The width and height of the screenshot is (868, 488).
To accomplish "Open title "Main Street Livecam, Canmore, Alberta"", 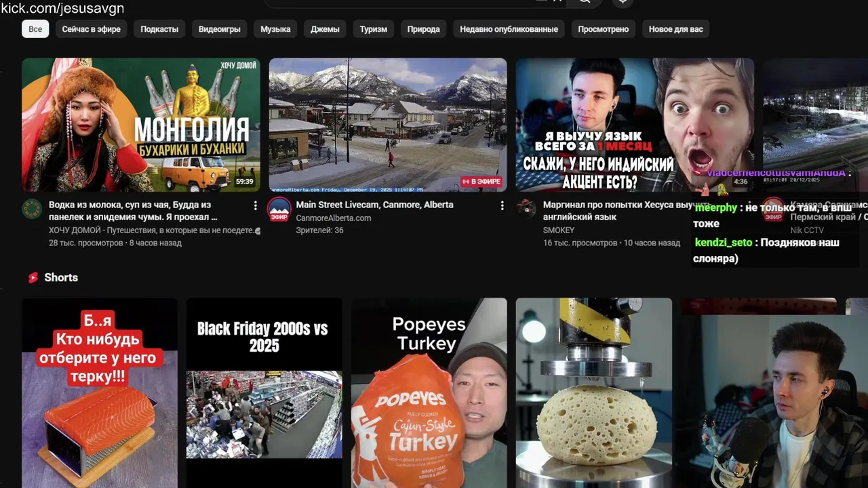I will click(374, 205).
